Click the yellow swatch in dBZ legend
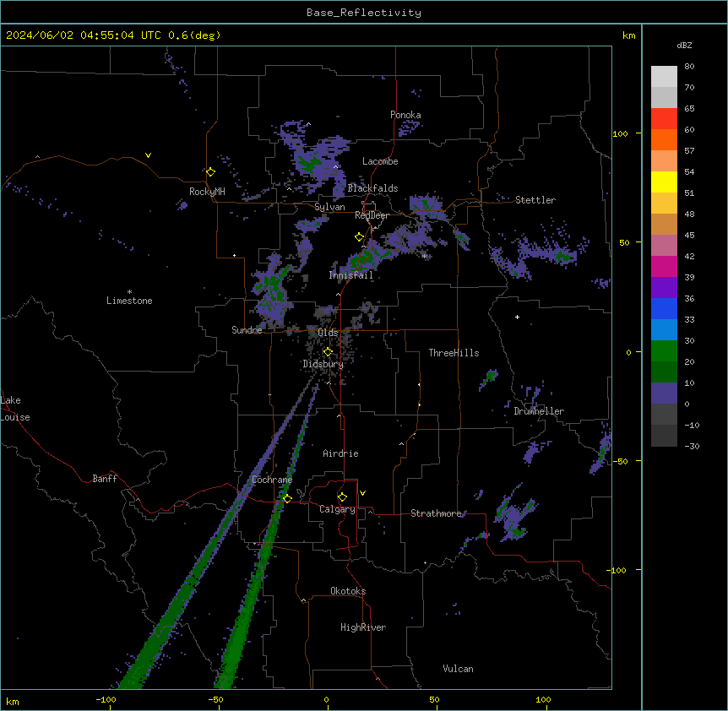 click(664, 182)
